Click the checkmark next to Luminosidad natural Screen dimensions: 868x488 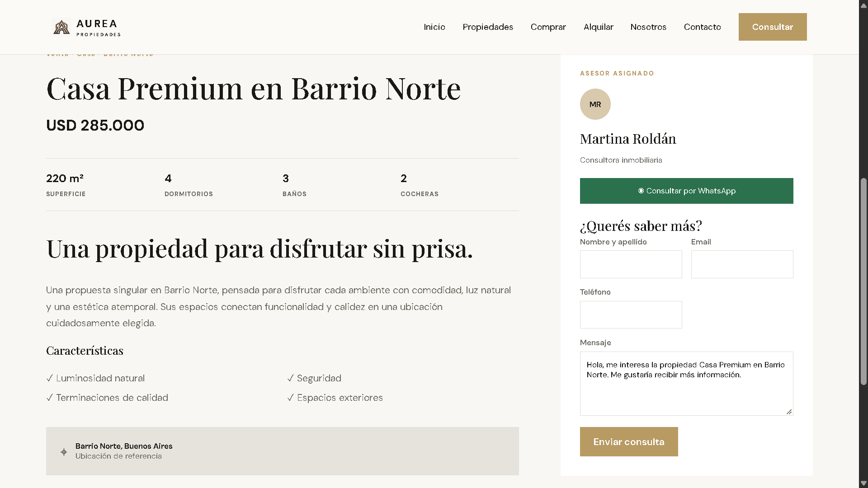50,378
